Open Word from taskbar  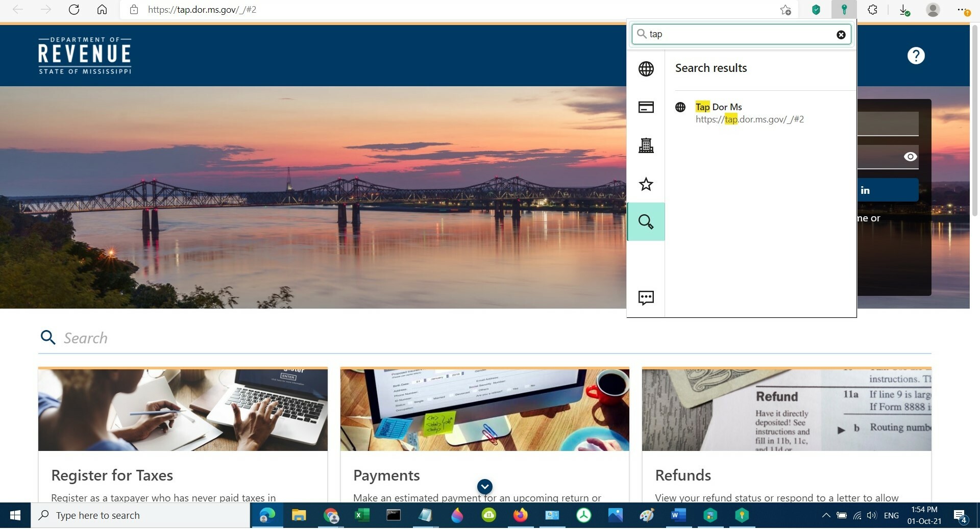[x=678, y=515]
